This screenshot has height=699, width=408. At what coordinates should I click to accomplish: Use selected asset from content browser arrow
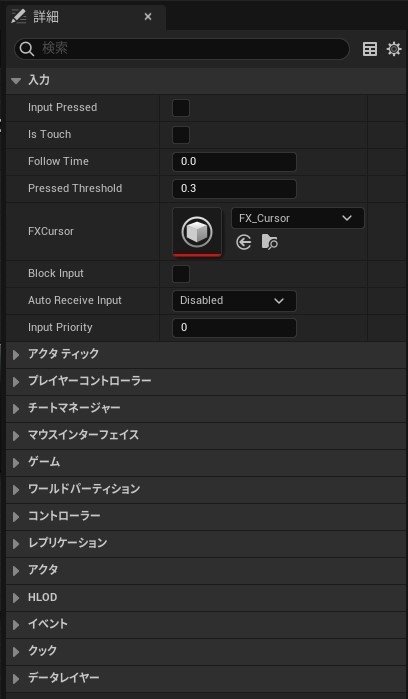click(243, 243)
